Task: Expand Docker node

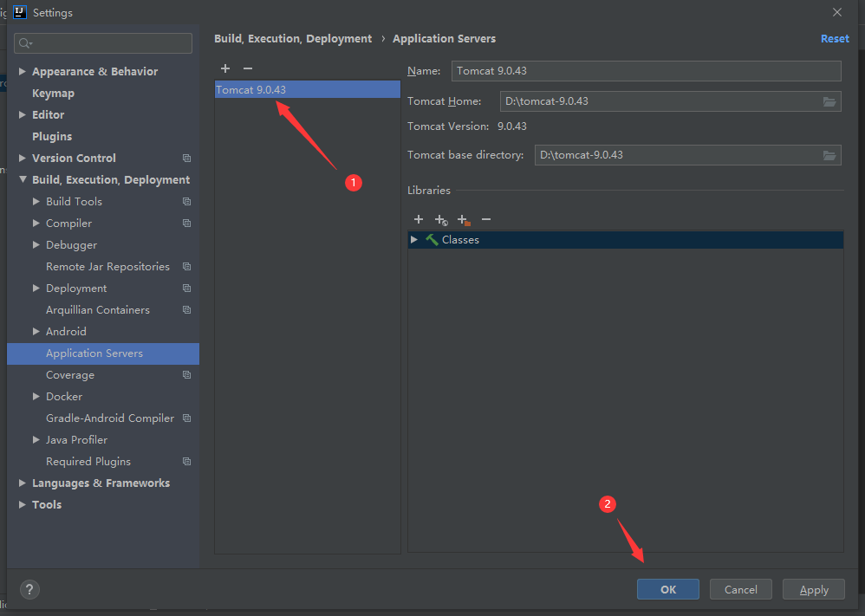Action: 36,396
